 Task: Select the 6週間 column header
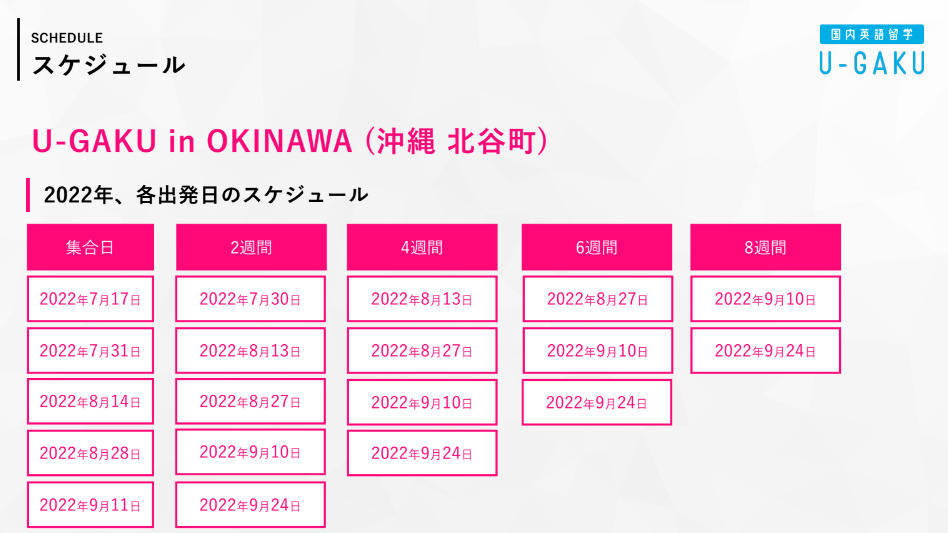pos(597,247)
